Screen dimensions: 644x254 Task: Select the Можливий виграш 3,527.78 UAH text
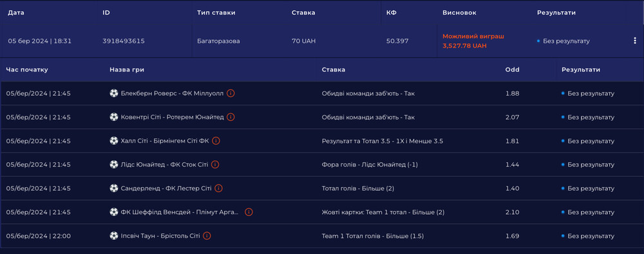point(473,41)
